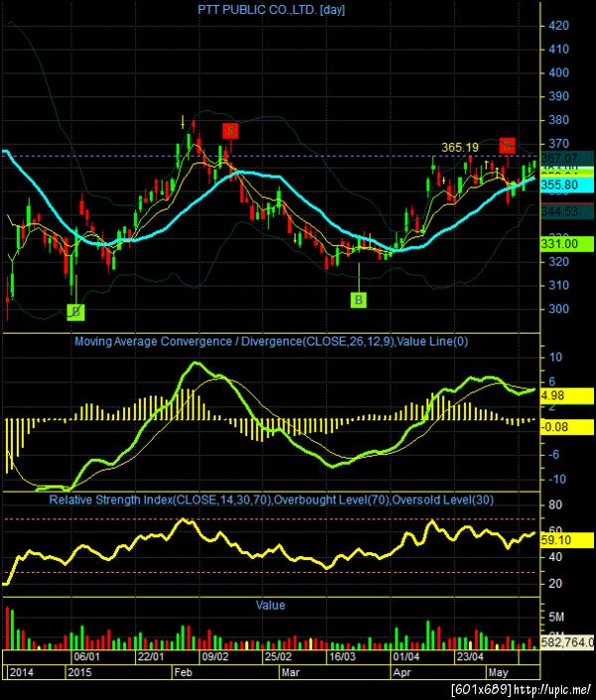Viewport: 596px width, 700px height.
Task: Click the 300 price axis label
Action: 559,309
